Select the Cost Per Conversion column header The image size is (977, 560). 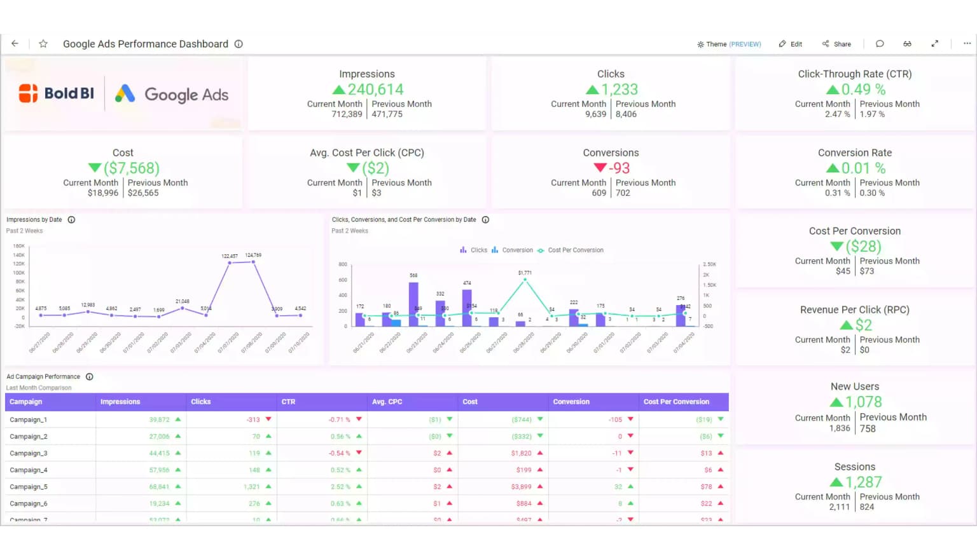[x=676, y=402]
